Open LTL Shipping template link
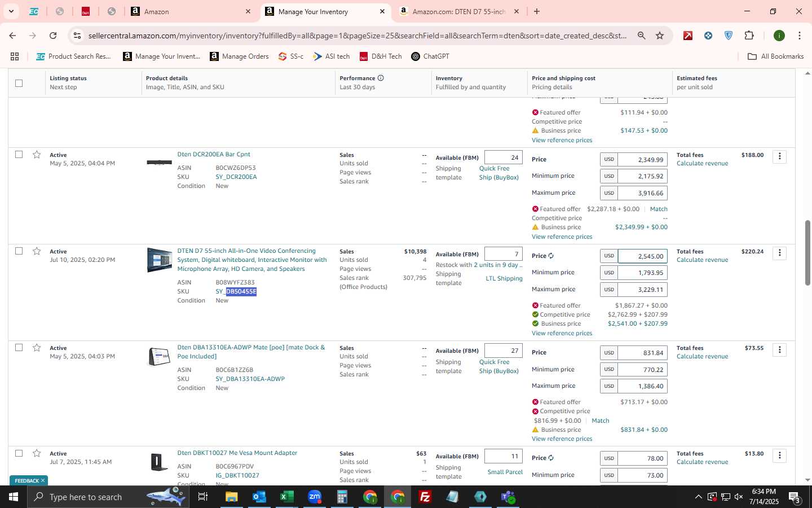 click(x=504, y=278)
